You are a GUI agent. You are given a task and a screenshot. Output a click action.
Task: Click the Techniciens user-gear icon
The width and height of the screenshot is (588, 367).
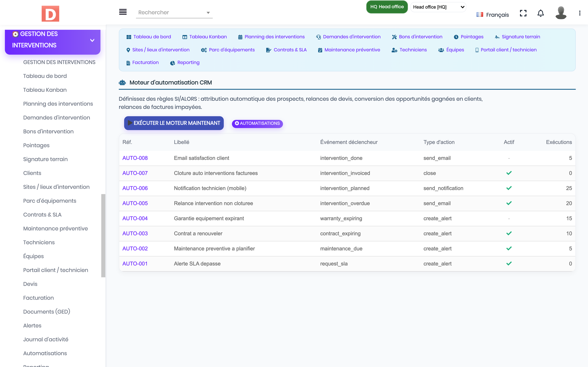(394, 50)
